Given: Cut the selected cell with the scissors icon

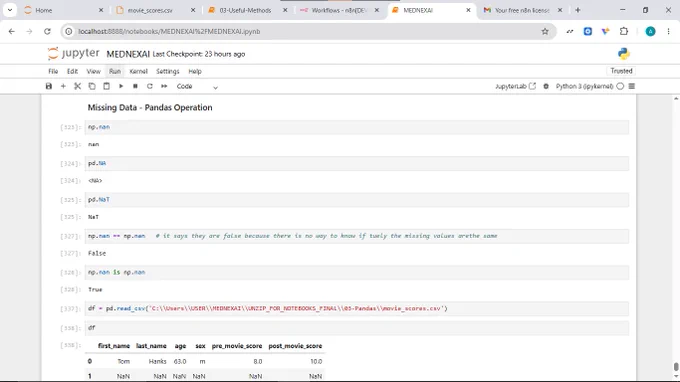Looking at the screenshot, I should point(78,86).
